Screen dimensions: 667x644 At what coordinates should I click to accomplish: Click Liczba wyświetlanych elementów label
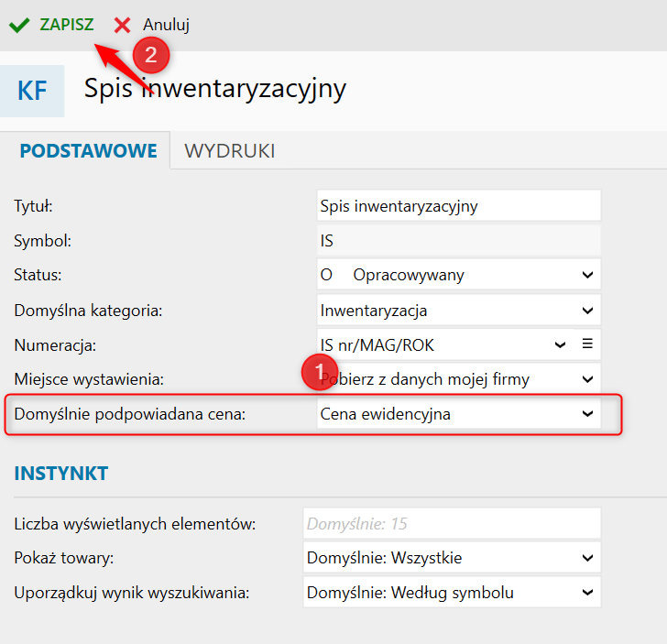tap(135, 524)
